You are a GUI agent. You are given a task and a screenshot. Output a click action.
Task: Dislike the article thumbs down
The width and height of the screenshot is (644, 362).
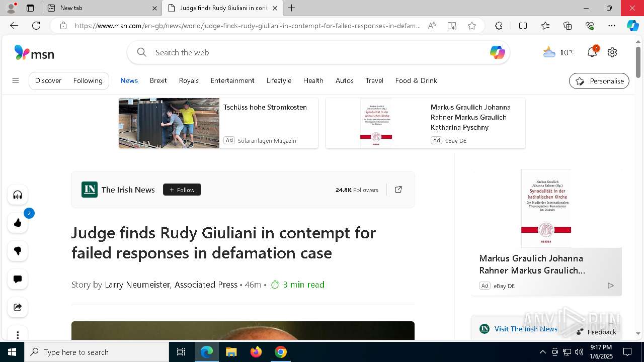pyautogui.click(x=18, y=251)
